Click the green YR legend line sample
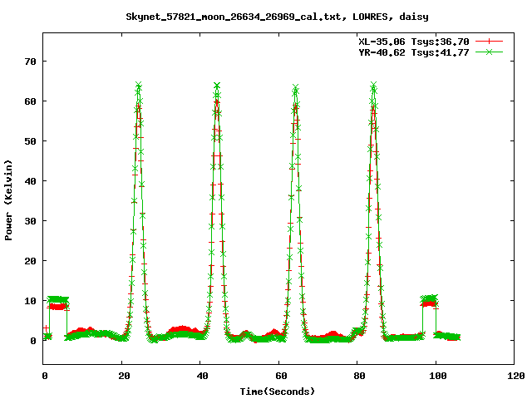532x399 pixels. pos(489,52)
